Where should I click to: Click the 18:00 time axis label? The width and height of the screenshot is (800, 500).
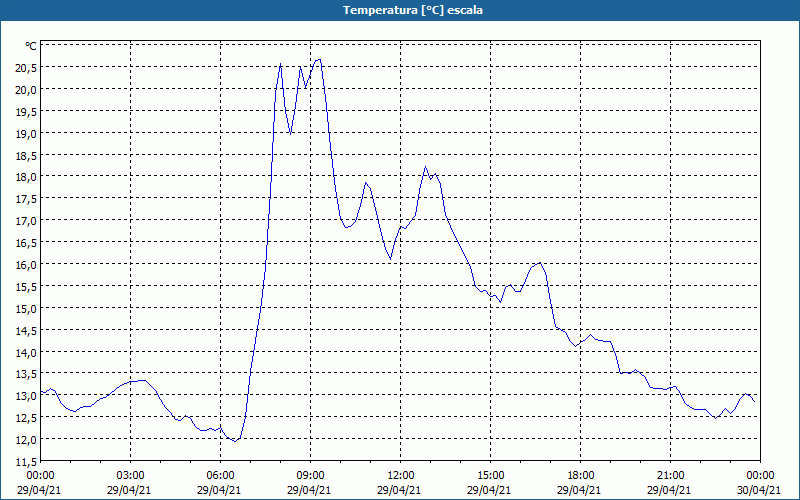coord(581,476)
